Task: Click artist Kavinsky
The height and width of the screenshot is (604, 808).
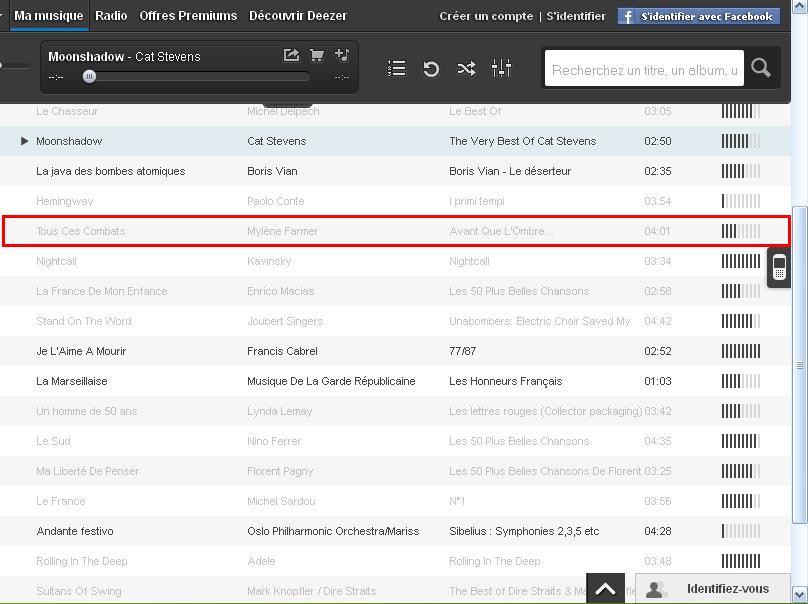Action: [x=269, y=261]
